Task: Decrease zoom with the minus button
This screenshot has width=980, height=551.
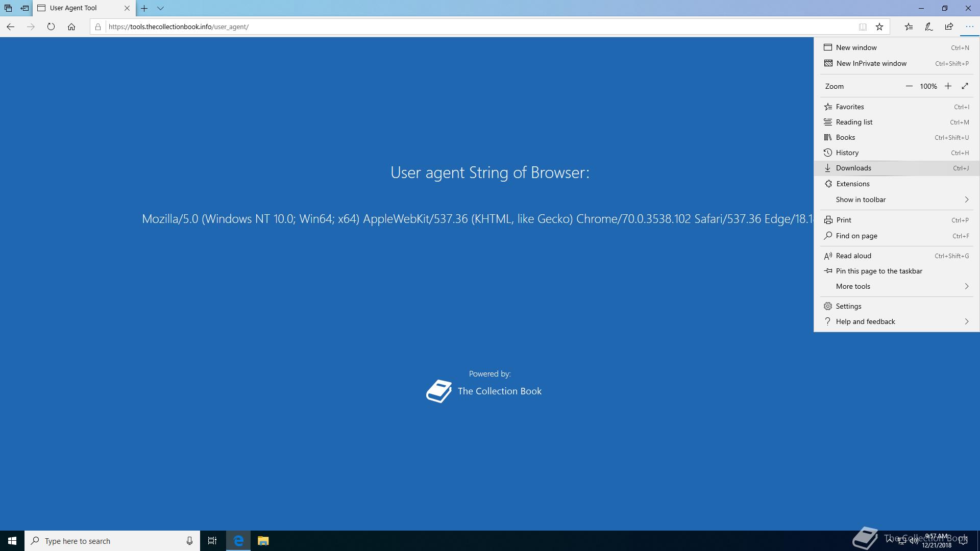Action: coord(909,86)
